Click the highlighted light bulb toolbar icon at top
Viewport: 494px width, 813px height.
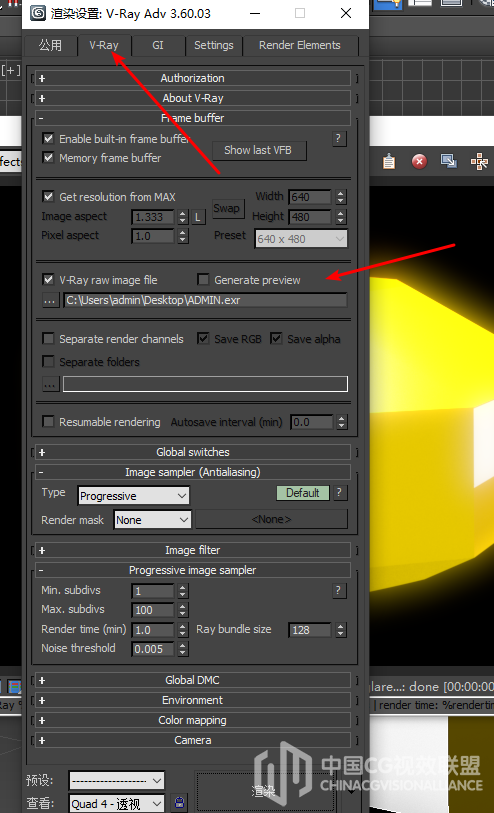coord(390,5)
